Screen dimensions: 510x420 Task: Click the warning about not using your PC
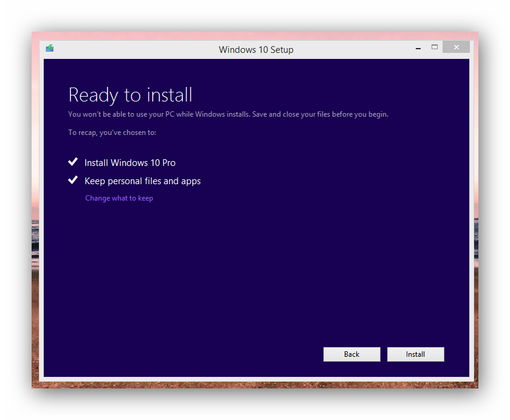(x=228, y=114)
